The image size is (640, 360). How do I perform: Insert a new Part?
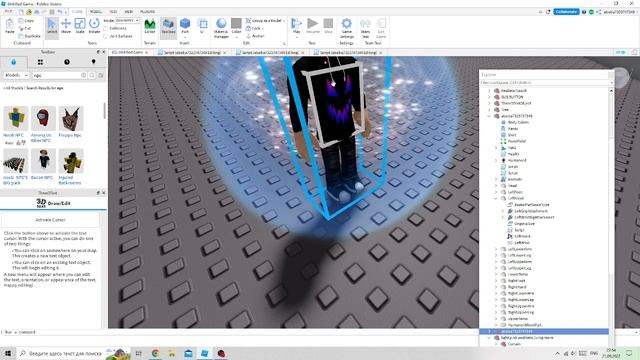185,27
